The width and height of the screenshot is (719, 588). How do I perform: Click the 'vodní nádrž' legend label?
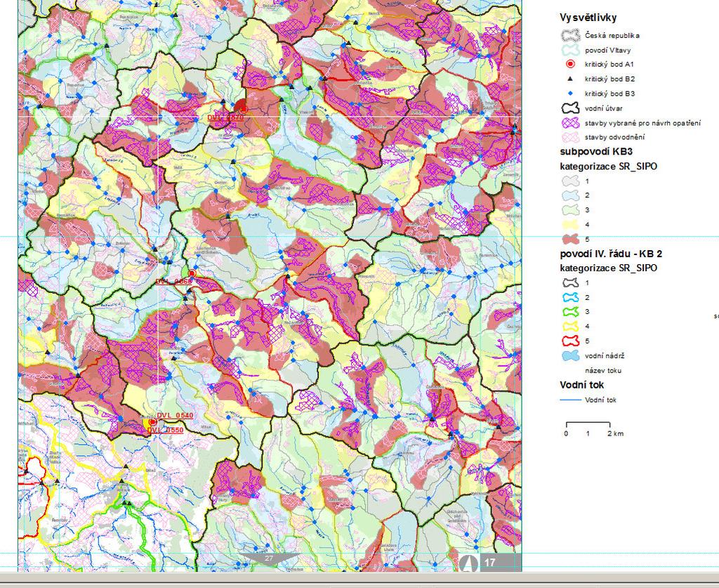(x=605, y=355)
